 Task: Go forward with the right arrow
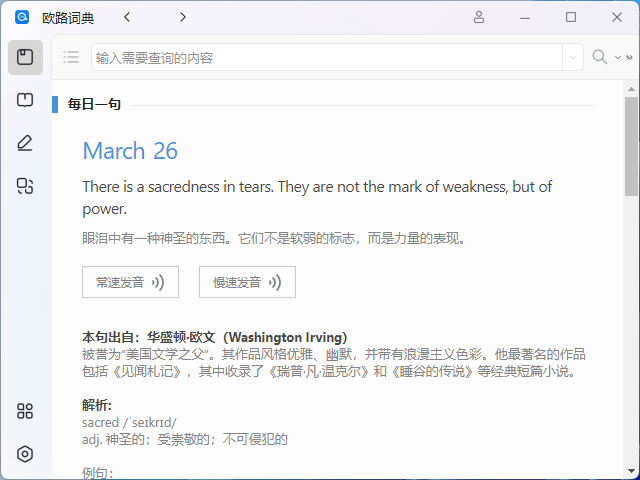click(182, 17)
